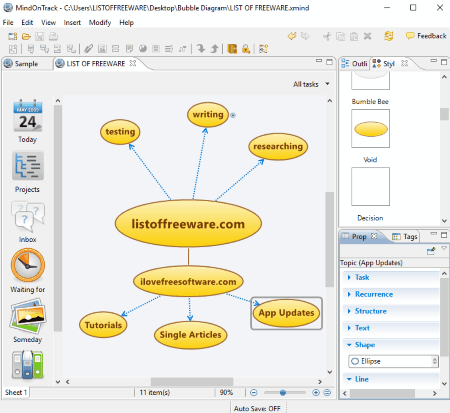Click the Cut scissors icon
Image resolution: width=450 pixels, height=413 pixels.
(x=327, y=36)
